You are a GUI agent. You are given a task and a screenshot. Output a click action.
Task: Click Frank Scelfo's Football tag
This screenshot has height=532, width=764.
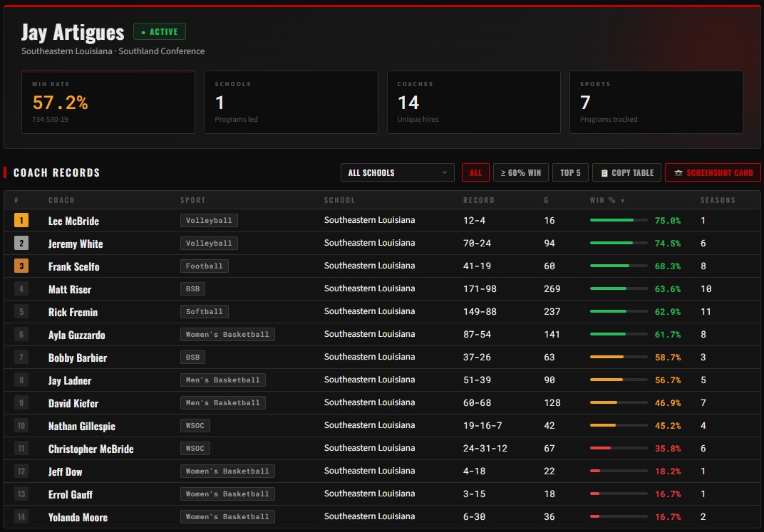tap(204, 266)
